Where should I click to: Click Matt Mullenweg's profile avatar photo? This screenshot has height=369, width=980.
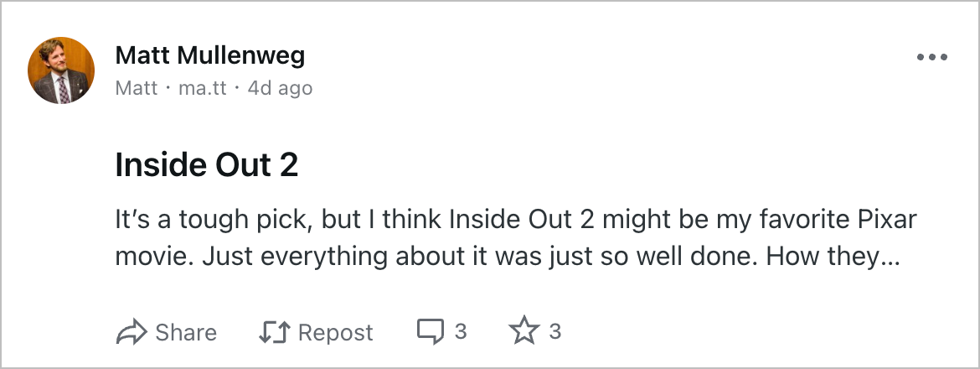(x=61, y=70)
